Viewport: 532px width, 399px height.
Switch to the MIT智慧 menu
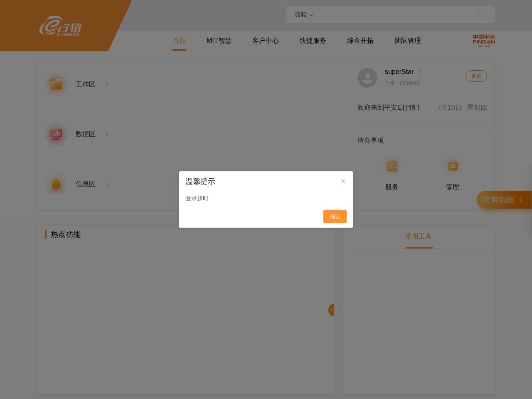[219, 41]
